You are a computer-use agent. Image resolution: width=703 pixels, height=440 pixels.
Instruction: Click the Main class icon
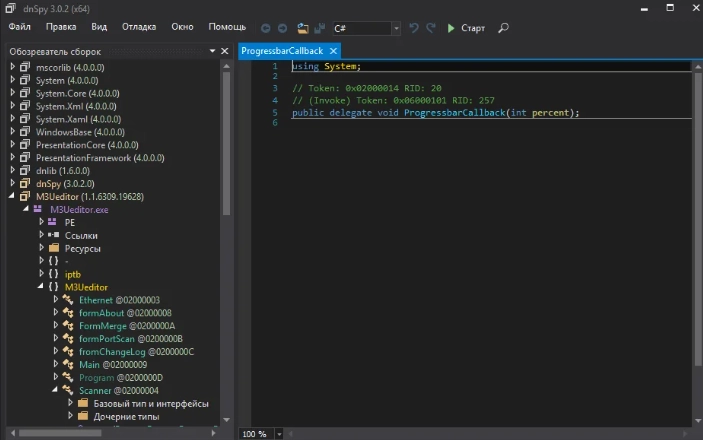click(68, 364)
